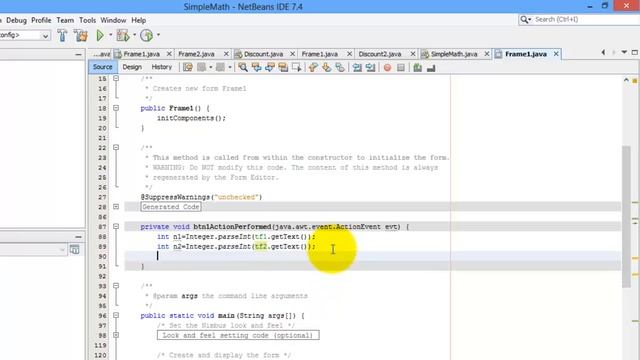This screenshot has height=360, width=640.
Task: Switch to the SimpleMath.java tab
Action: click(454, 54)
